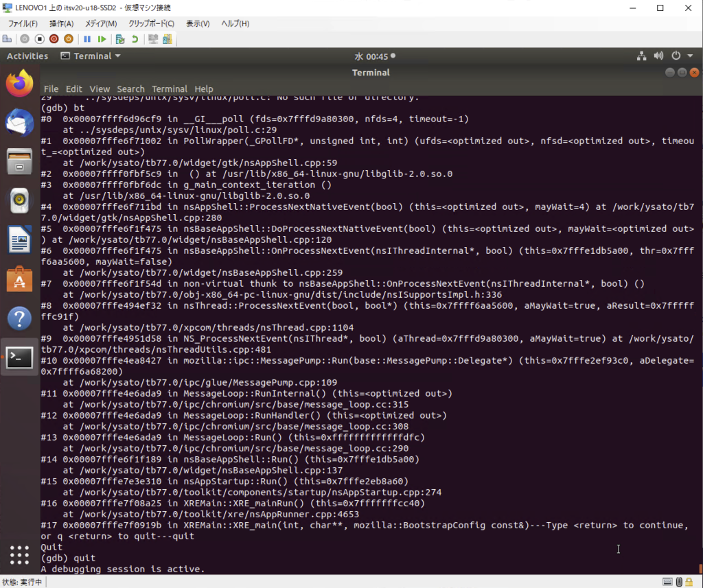Open the Terminal's Search menu
703x588 pixels.
click(x=130, y=89)
